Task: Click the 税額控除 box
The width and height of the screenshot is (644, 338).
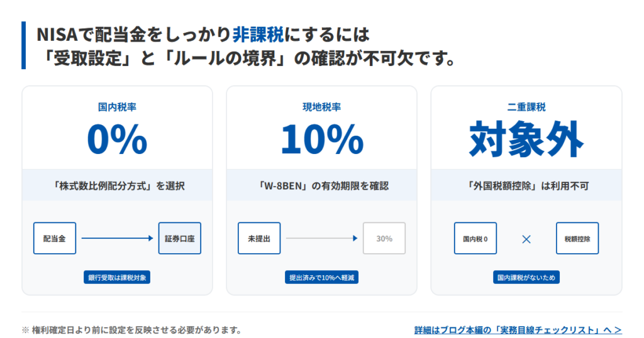Action: [x=577, y=238]
